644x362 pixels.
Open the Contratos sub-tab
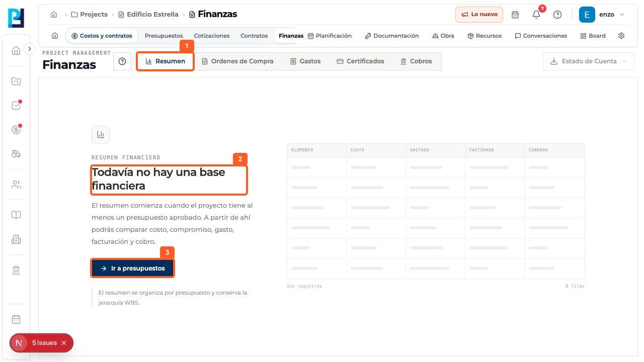tap(254, 36)
